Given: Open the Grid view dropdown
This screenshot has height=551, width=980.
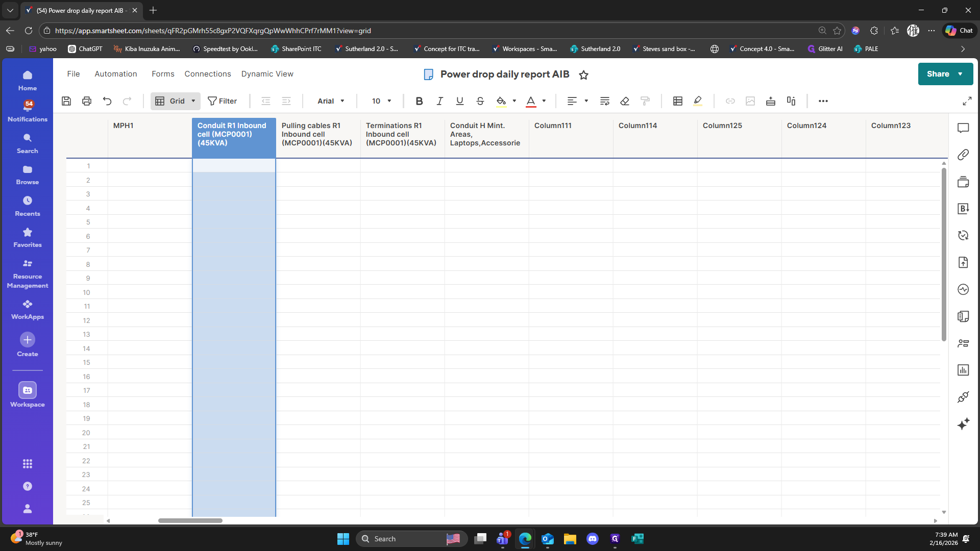Looking at the screenshot, I should [176, 101].
